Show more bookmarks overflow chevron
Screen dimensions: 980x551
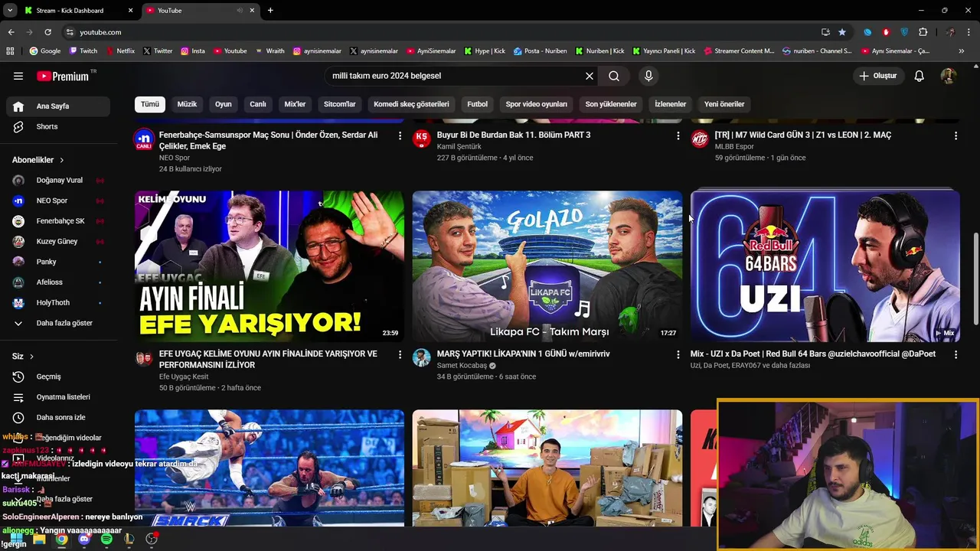(x=962, y=51)
